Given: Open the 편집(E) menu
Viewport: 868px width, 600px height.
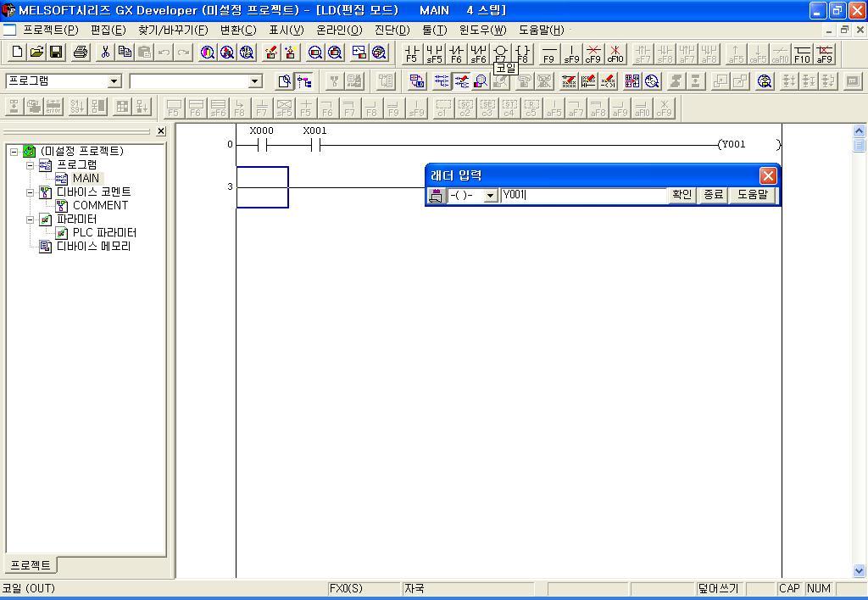Looking at the screenshot, I should click(x=108, y=30).
